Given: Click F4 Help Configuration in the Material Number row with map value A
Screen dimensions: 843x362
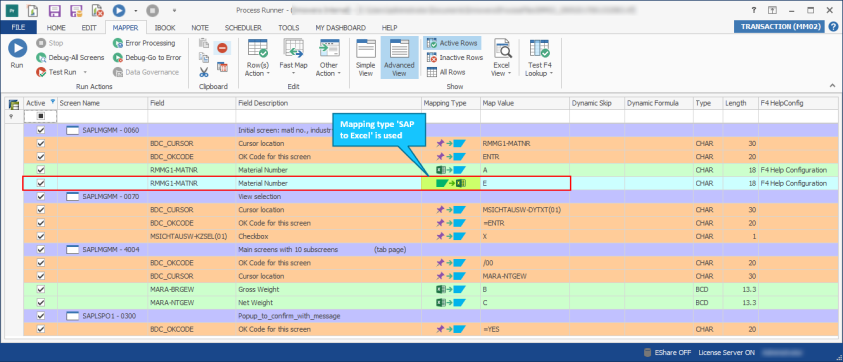Looking at the screenshot, I should pos(793,170).
